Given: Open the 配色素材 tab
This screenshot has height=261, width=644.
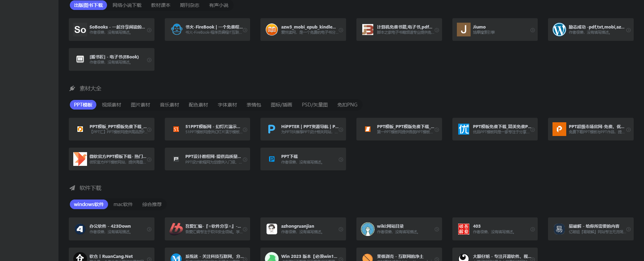Looking at the screenshot, I should tap(198, 105).
